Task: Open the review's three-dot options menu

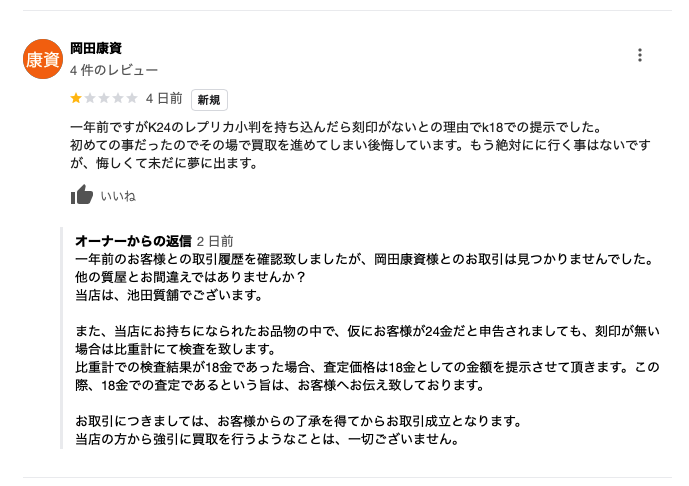Action: (640, 55)
